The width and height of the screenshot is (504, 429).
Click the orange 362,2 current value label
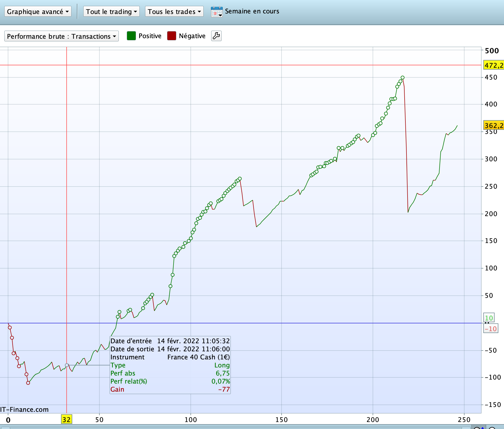(x=494, y=126)
